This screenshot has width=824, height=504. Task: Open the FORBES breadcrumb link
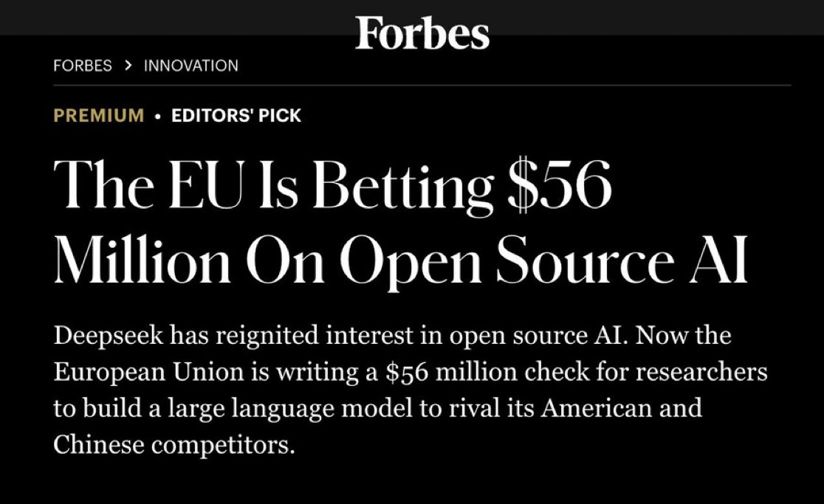click(83, 66)
